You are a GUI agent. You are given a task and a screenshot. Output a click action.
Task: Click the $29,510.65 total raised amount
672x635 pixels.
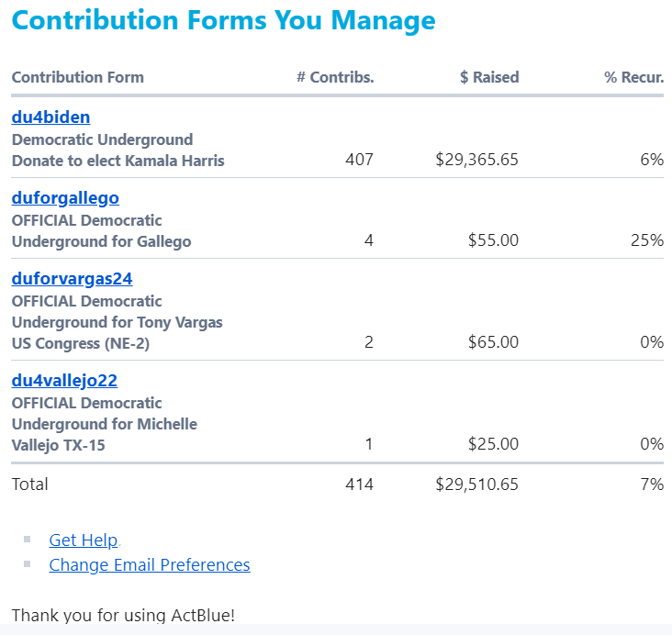click(476, 484)
